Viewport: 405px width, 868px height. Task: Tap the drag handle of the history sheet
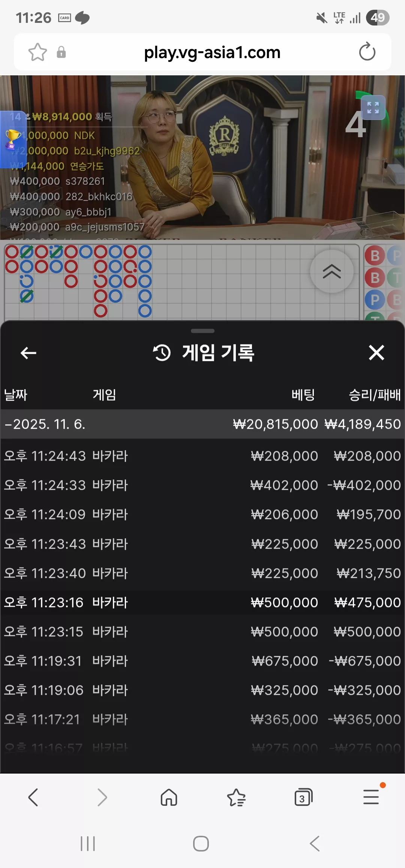click(202, 331)
